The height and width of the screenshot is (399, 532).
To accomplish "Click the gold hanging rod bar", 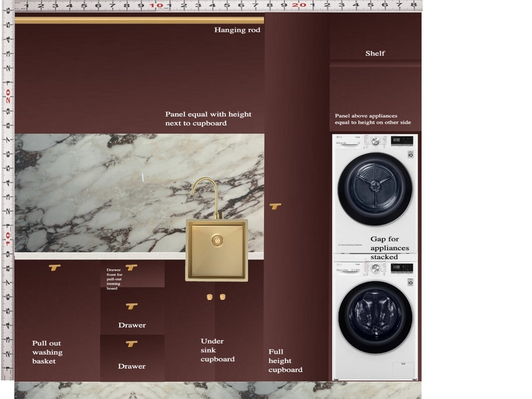I will (140, 21).
